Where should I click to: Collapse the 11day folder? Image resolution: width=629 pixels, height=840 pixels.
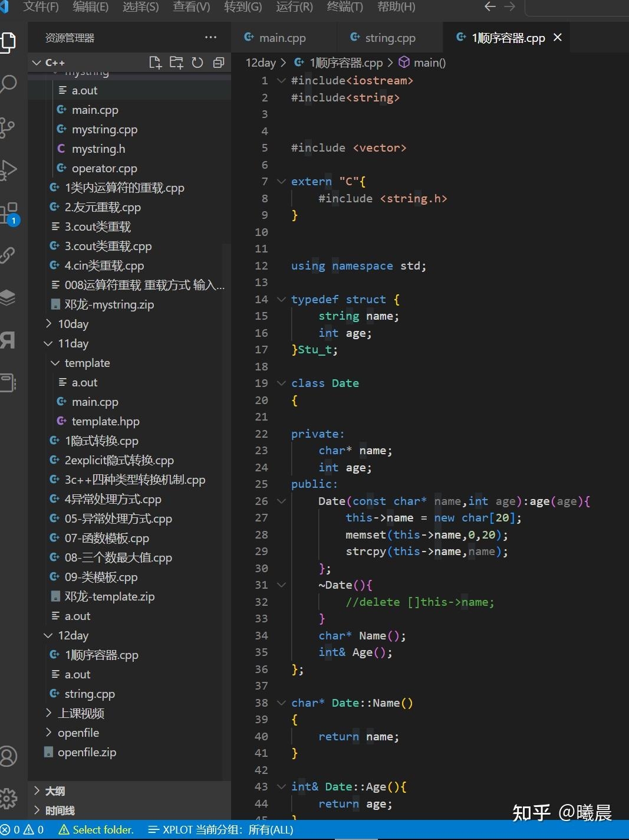point(73,343)
